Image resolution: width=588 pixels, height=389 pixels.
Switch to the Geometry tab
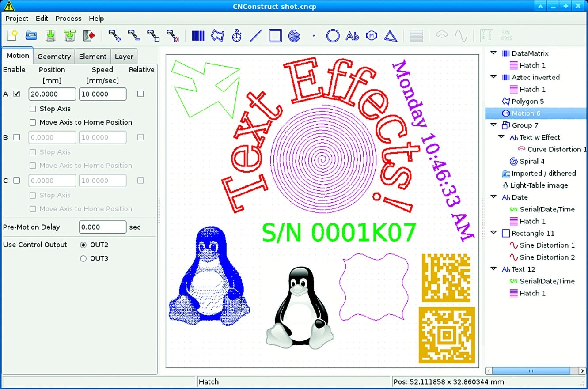[53, 56]
